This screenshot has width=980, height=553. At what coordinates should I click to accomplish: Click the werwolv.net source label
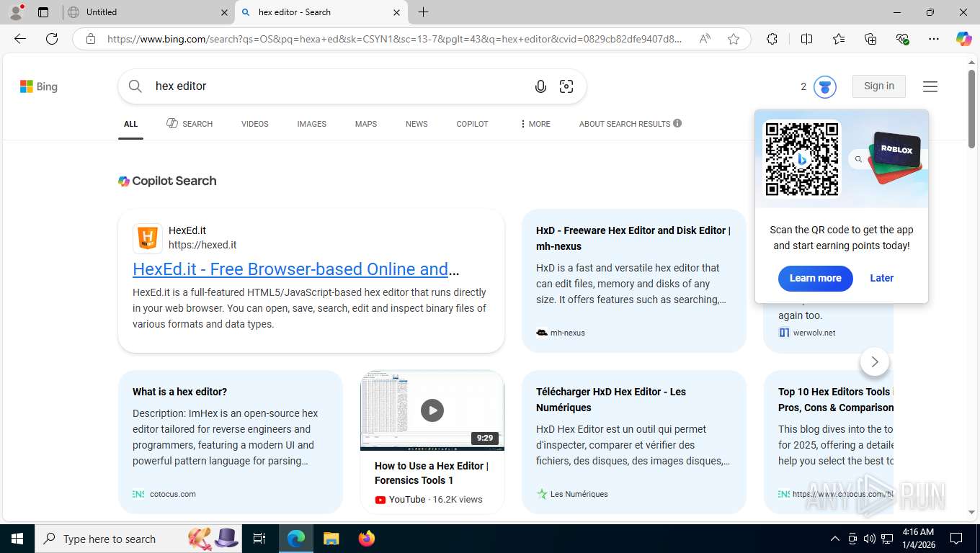click(x=814, y=333)
